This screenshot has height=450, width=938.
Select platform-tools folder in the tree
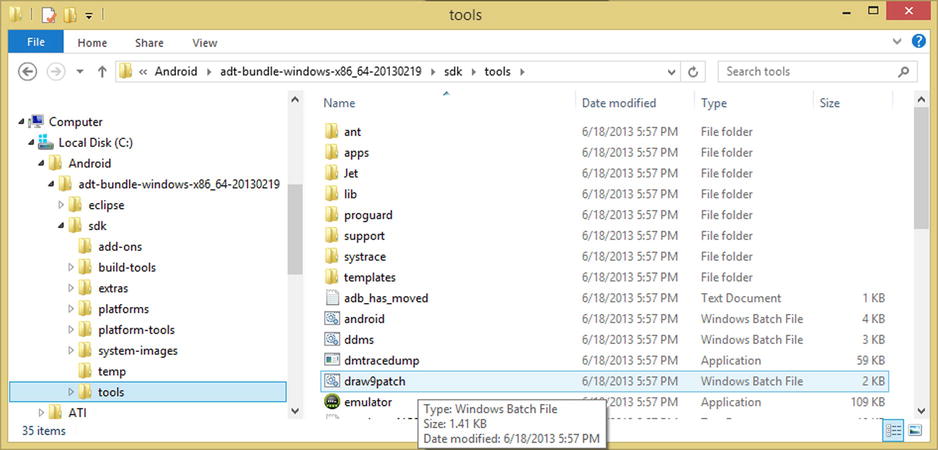click(136, 330)
